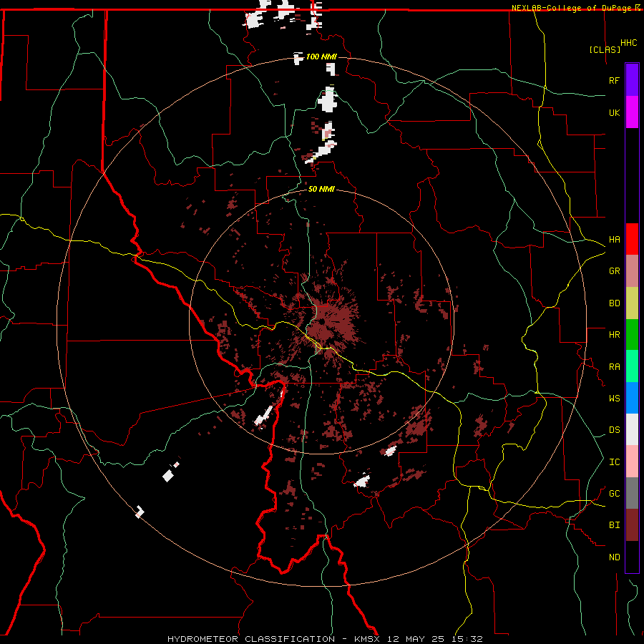
Task: Click the RA light green legend swatch
Action: pyautogui.click(x=632, y=366)
